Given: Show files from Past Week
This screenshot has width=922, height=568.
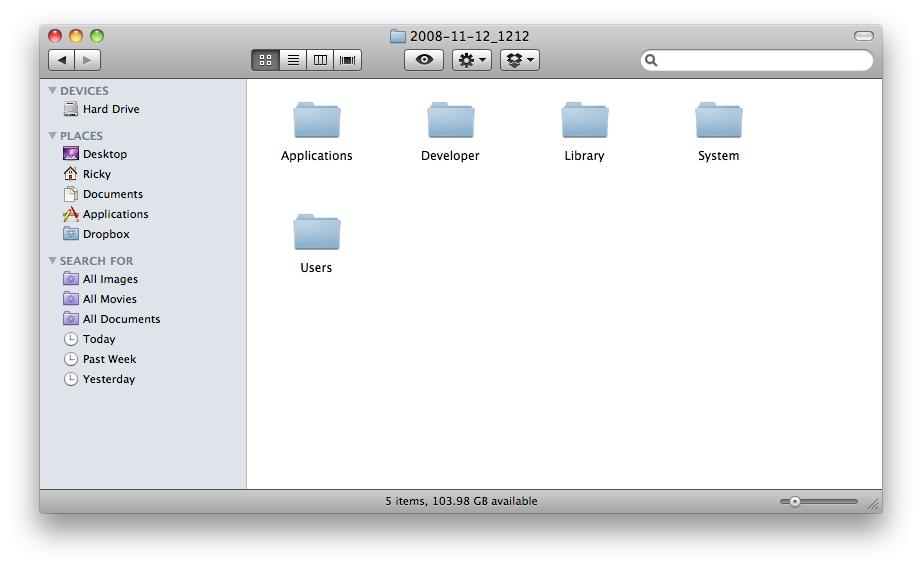Looking at the screenshot, I should coord(99,359).
